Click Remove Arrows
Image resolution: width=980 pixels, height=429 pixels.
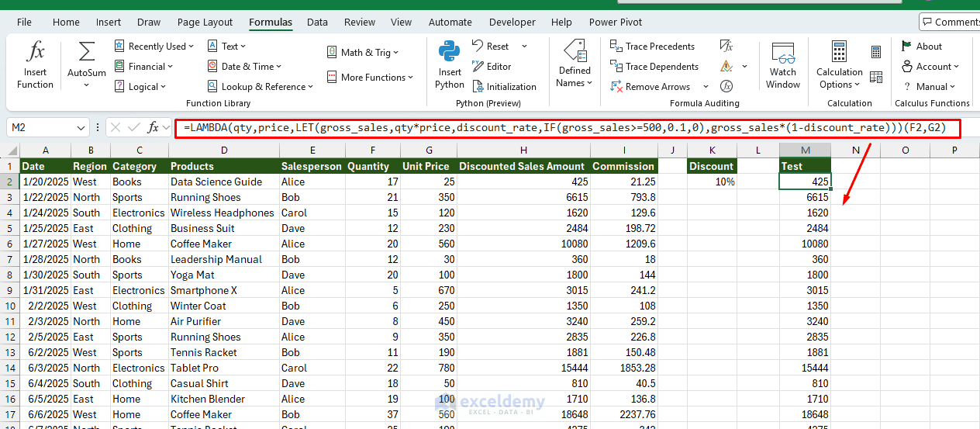[x=650, y=87]
